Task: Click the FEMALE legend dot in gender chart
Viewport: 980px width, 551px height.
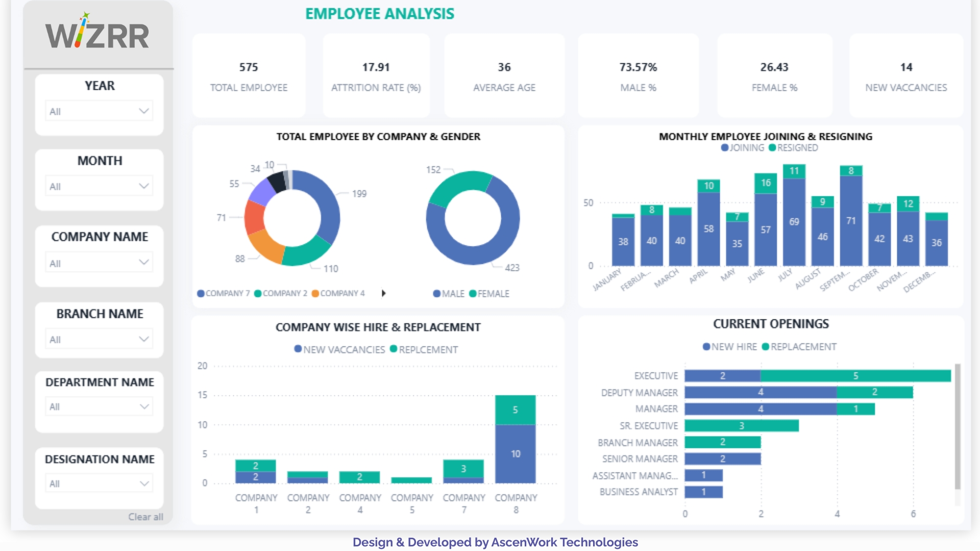Action: 473,293
